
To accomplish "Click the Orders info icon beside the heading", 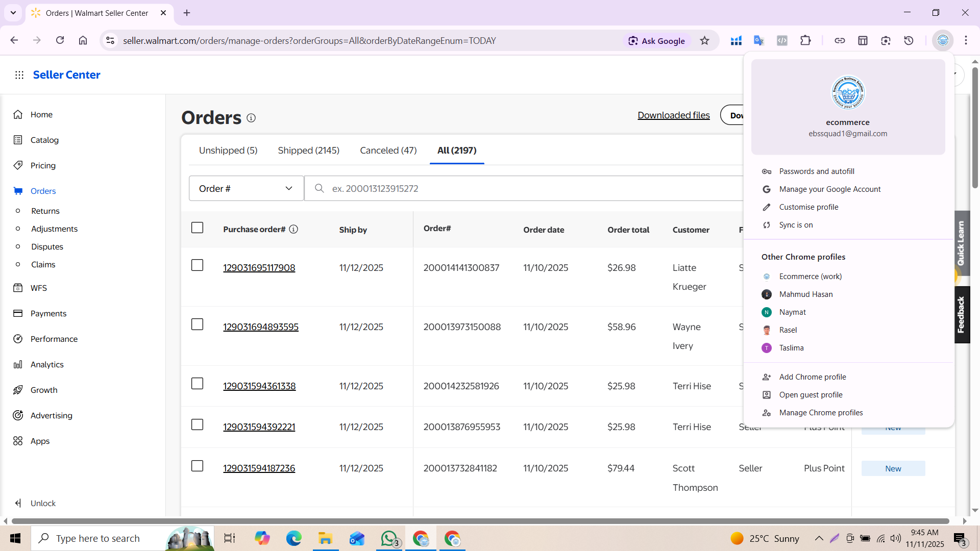I will (x=251, y=118).
